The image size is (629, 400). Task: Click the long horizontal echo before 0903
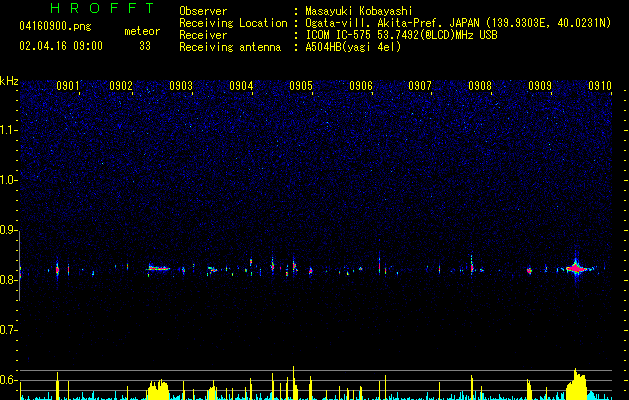158,268
